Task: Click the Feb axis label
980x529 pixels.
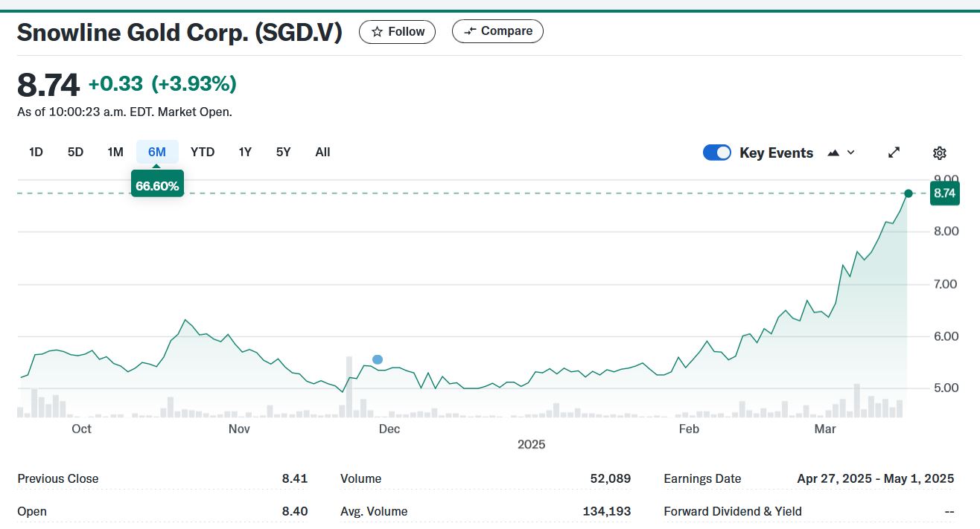Action: (x=689, y=429)
